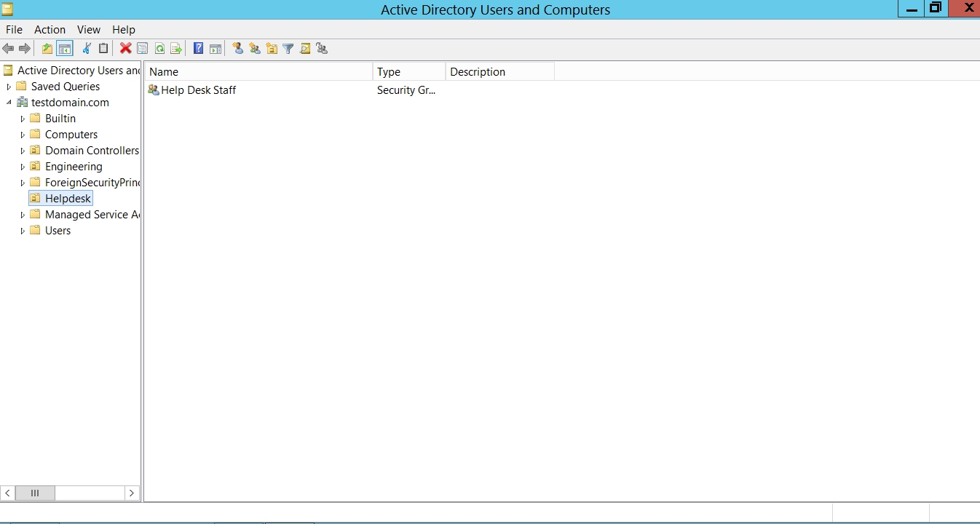This screenshot has height=524, width=980.
Task: Open the Action menu
Action: (x=50, y=30)
